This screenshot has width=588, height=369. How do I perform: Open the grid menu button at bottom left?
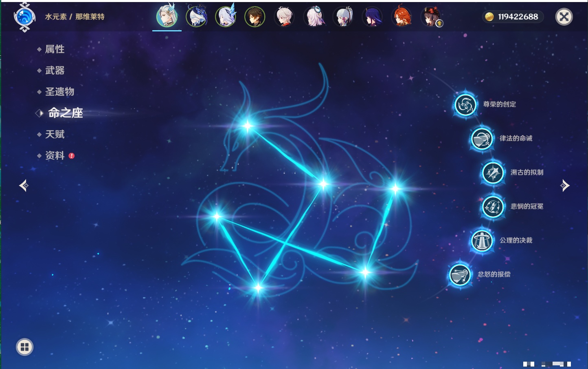[24, 347]
